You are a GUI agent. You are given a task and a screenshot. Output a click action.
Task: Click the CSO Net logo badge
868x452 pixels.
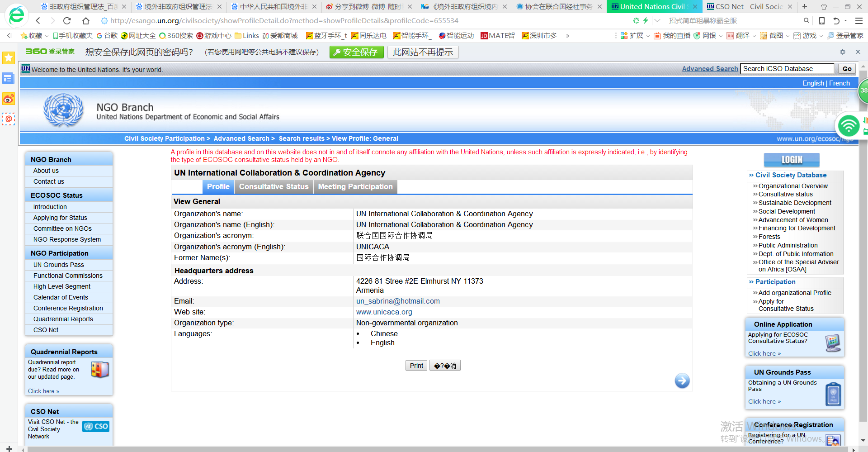click(x=96, y=427)
